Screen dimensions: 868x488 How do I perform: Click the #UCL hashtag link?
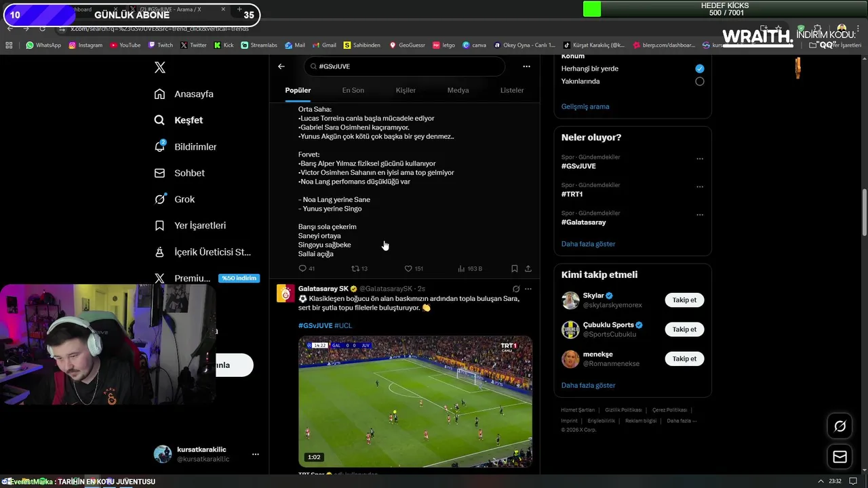click(343, 325)
